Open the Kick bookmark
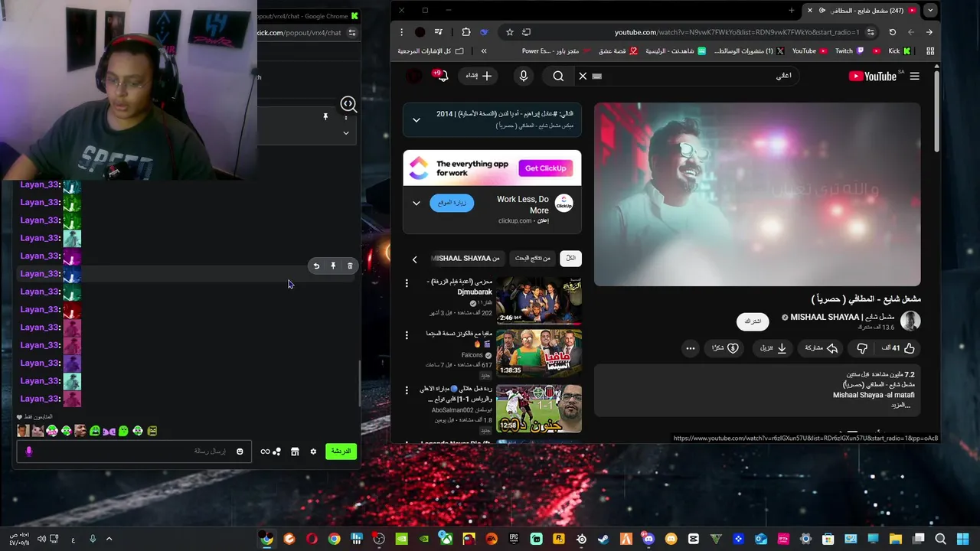The height and width of the screenshot is (551, 980). tap(898, 51)
